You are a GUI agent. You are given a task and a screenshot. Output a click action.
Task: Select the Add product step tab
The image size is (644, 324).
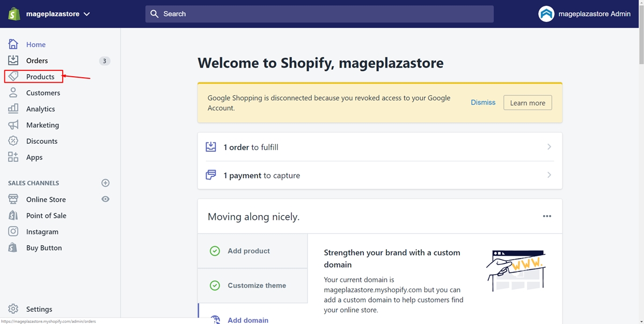coord(253,251)
